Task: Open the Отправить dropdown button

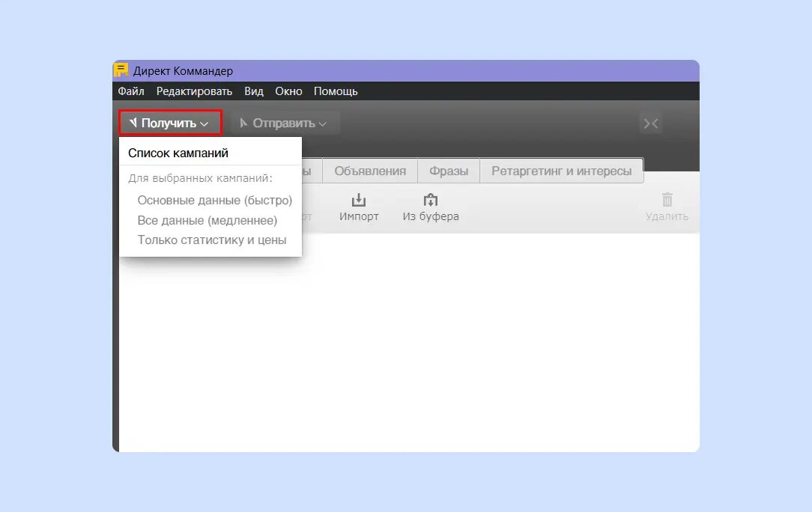Action: click(283, 124)
